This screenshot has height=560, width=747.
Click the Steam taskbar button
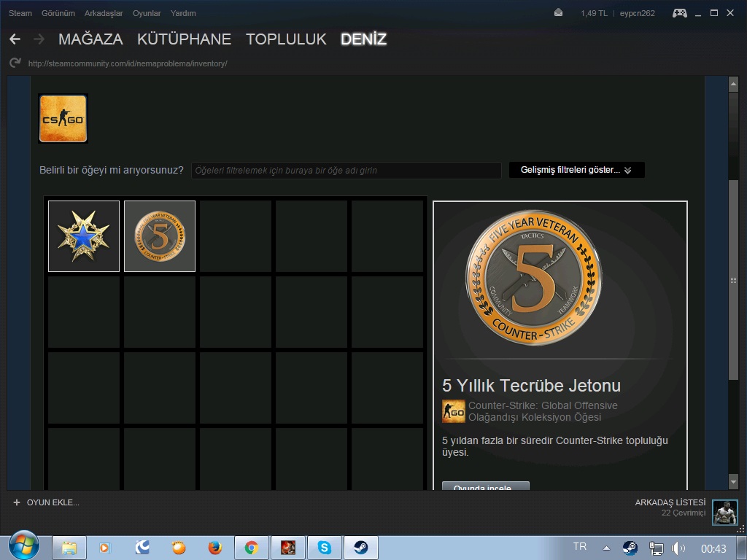coord(360,548)
